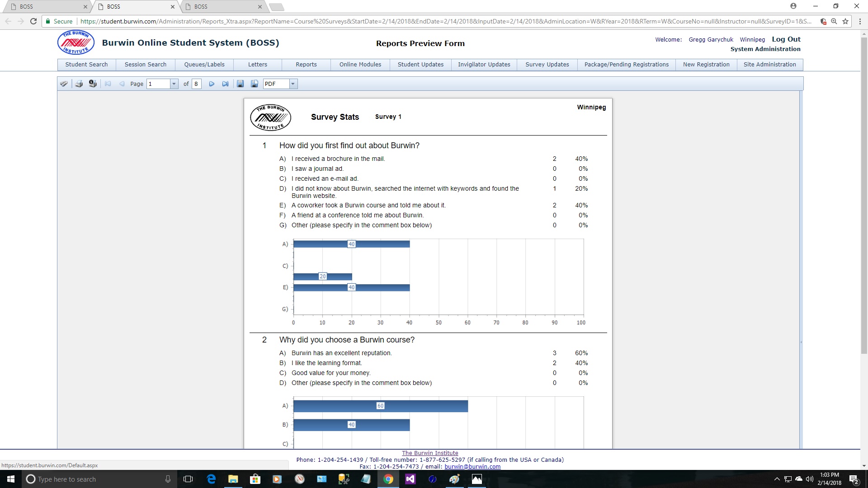868x488 pixels.
Task: Click the blocked content shield icon
Action: [823, 21]
